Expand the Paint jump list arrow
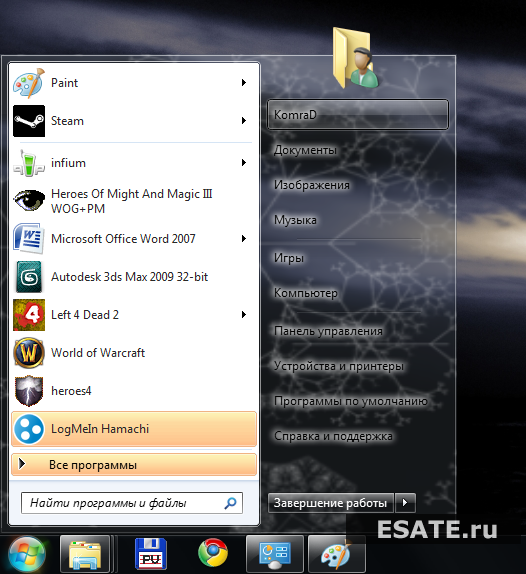 coord(244,83)
